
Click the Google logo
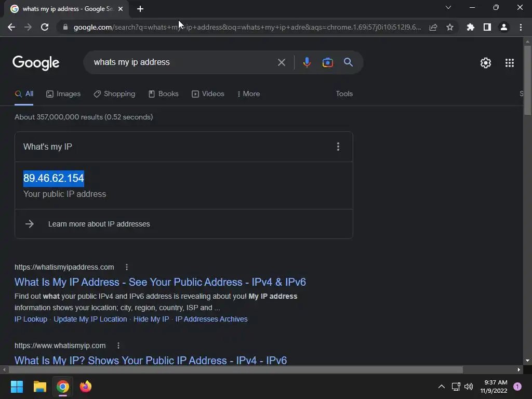pos(36,63)
